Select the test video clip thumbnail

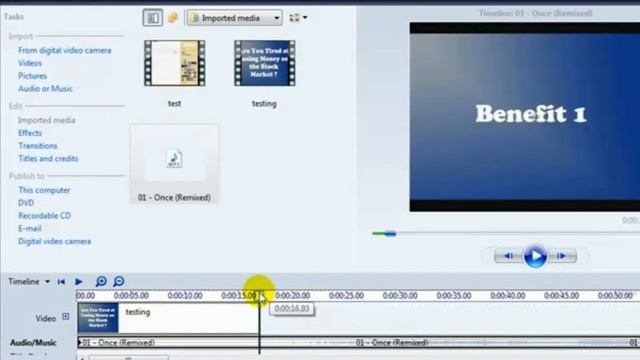[x=175, y=63]
